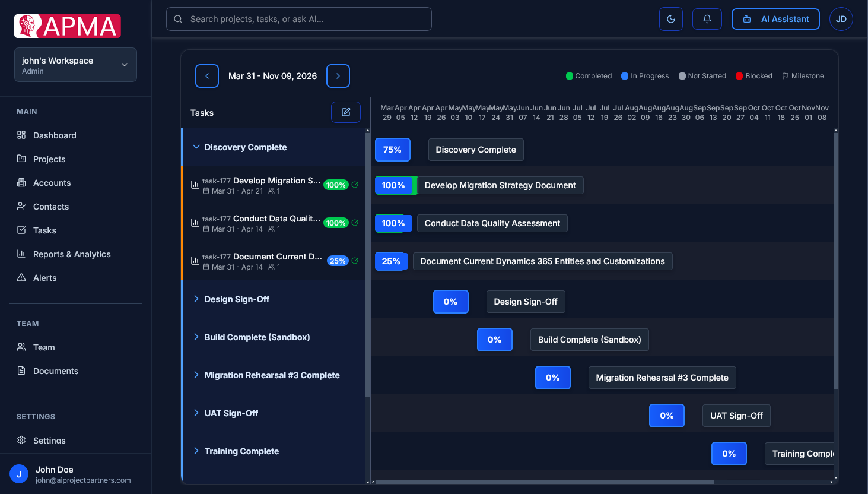Click the 75% progress badge on Discovery Complete
This screenshot has height=494, width=868.
[x=392, y=150]
